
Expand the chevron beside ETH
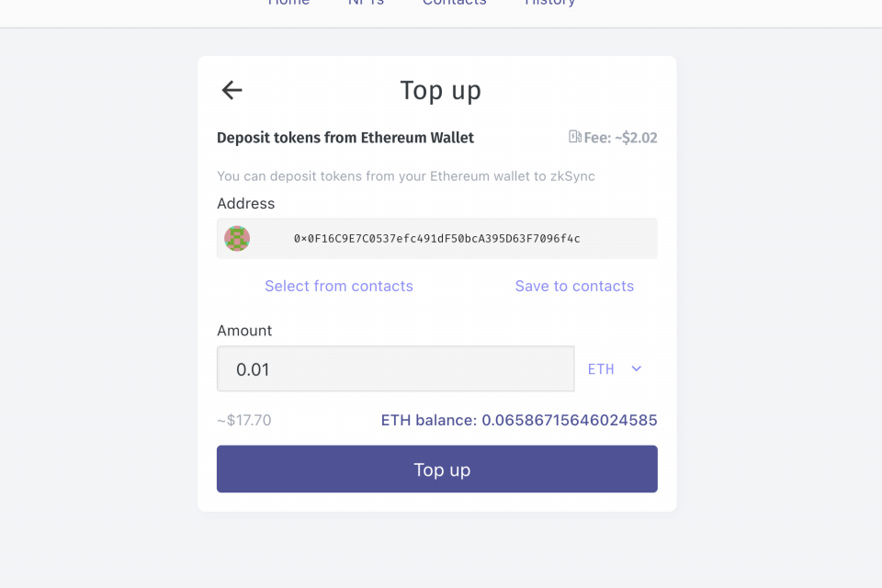[x=636, y=369]
